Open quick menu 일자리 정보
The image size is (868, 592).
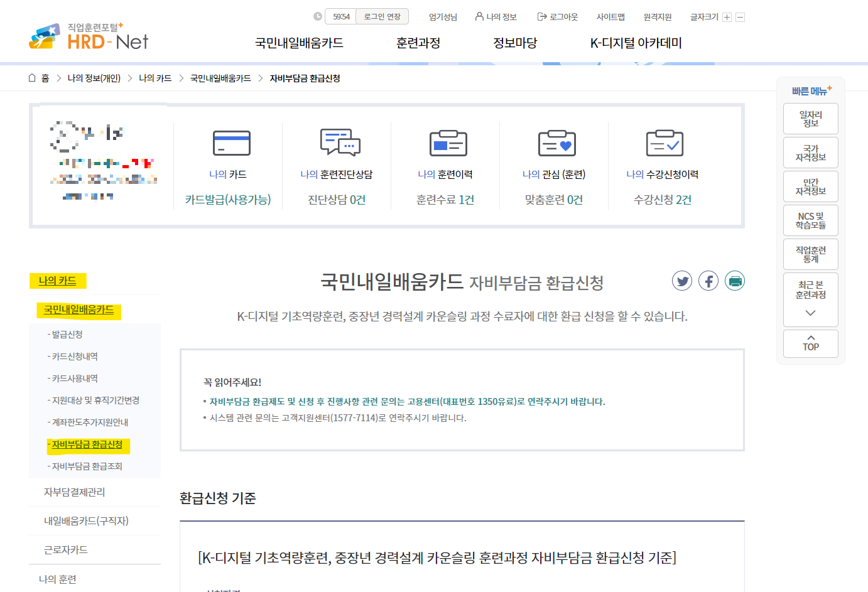tap(811, 119)
